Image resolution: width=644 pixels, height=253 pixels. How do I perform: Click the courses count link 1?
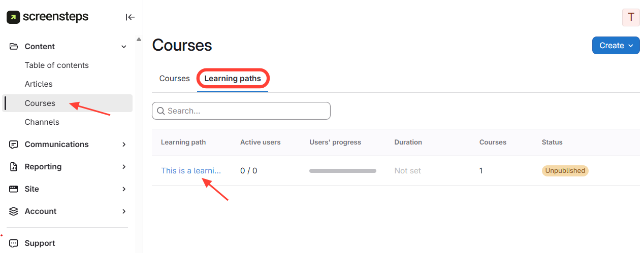pyautogui.click(x=481, y=171)
